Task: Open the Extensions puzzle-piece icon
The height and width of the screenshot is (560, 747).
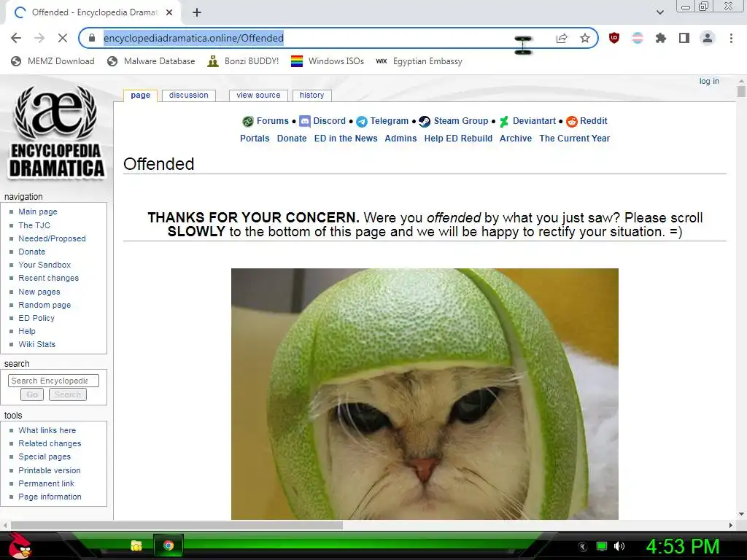Action: point(660,38)
